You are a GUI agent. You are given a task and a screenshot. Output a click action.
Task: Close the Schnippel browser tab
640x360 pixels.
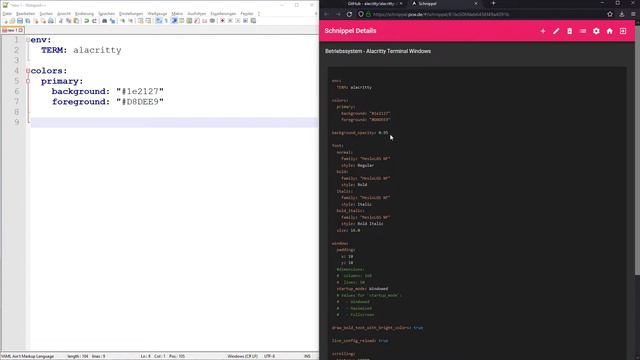[476, 3]
